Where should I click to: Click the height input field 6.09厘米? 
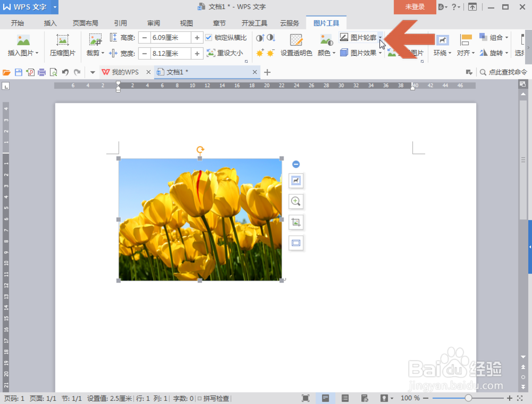171,38
